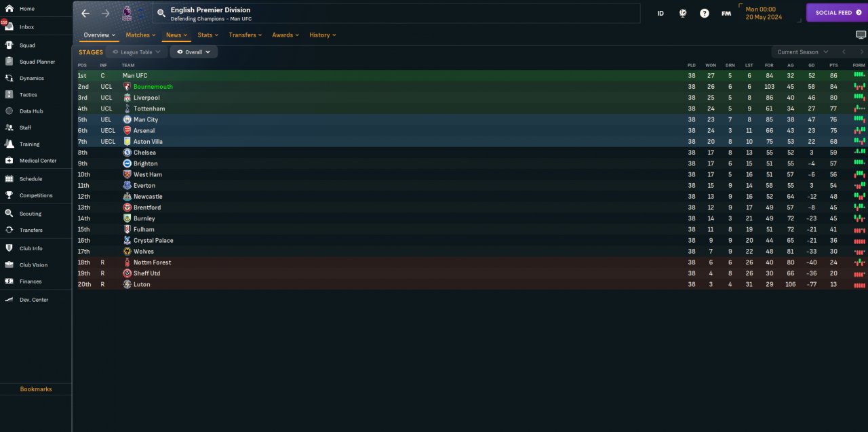
Task: Open Tottenham team link
Action: [149, 109]
